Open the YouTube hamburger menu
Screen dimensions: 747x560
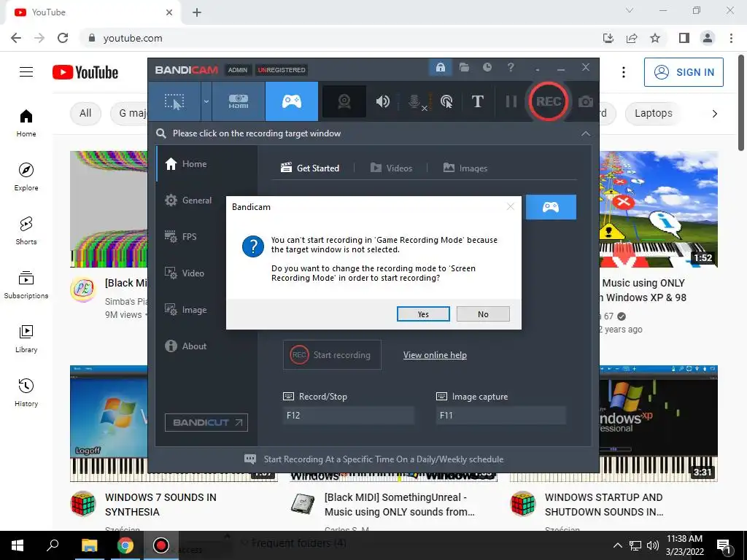point(26,72)
